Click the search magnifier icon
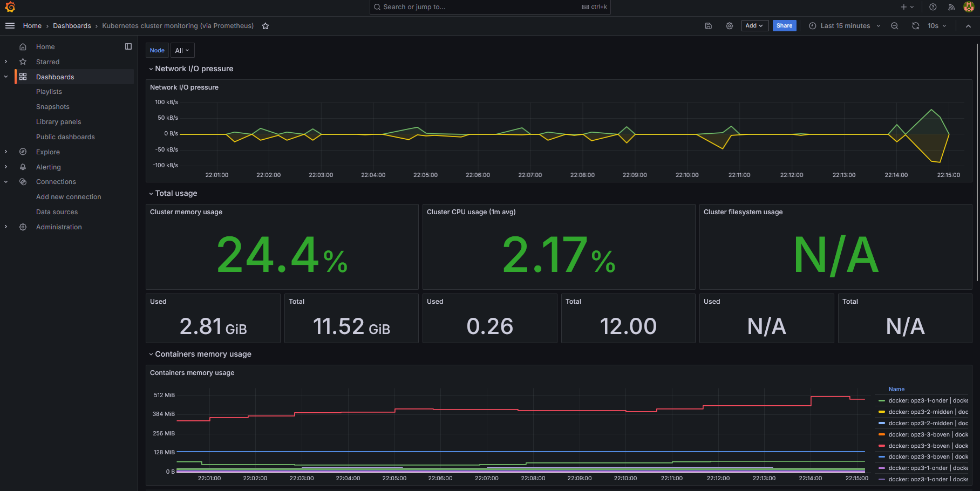The height and width of the screenshot is (491, 980). 377,7
